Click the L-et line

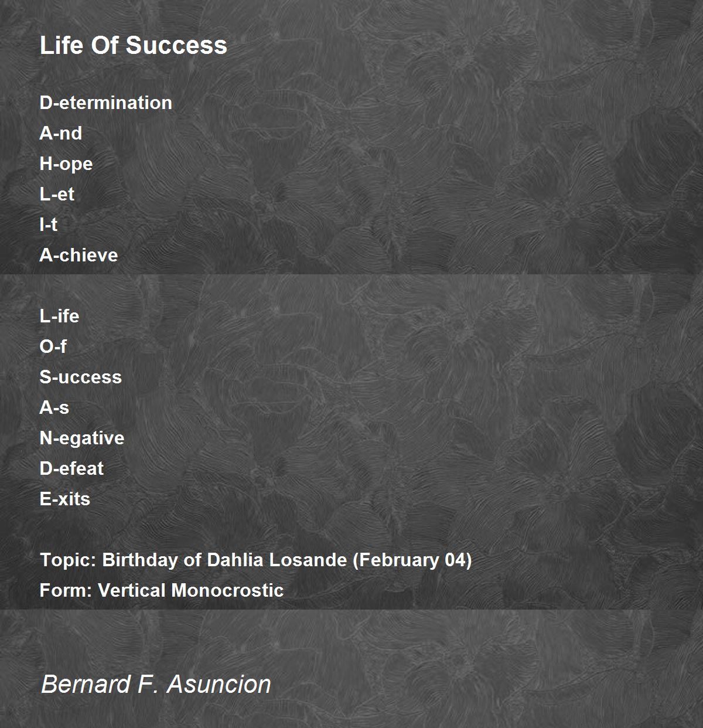click(57, 194)
